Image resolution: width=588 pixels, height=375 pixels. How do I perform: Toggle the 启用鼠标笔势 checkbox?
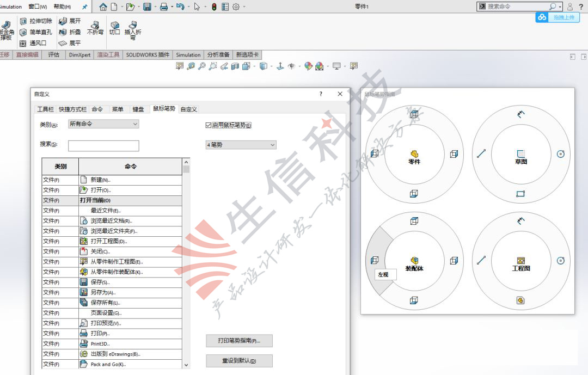coord(209,125)
